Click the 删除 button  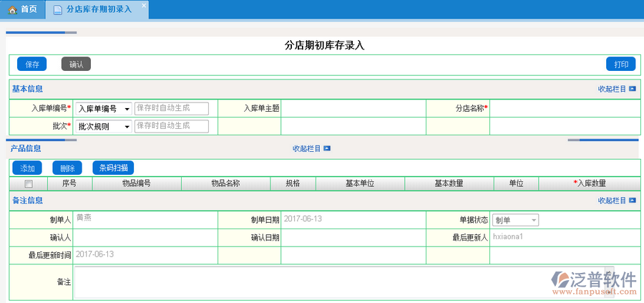[x=67, y=168]
